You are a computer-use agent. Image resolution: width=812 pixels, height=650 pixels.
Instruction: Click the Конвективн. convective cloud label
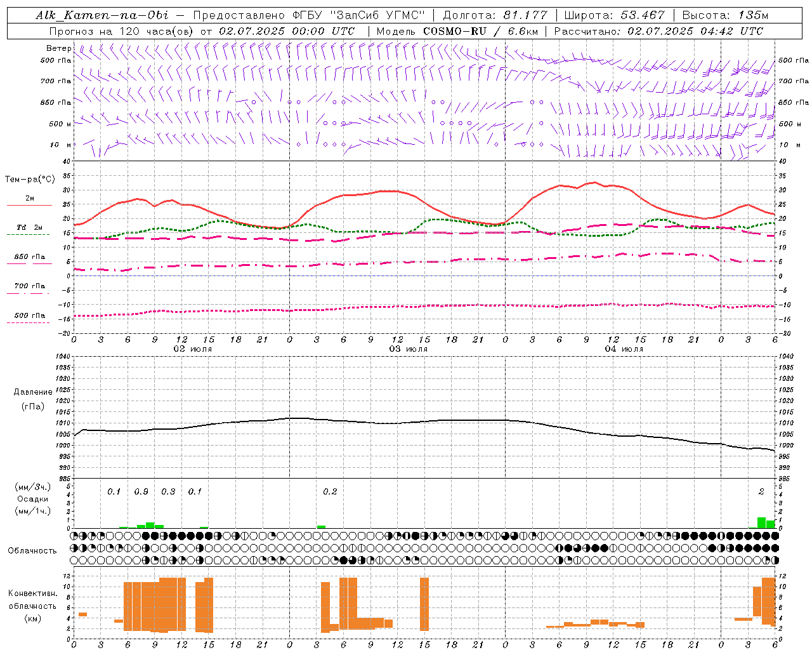(x=32, y=594)
